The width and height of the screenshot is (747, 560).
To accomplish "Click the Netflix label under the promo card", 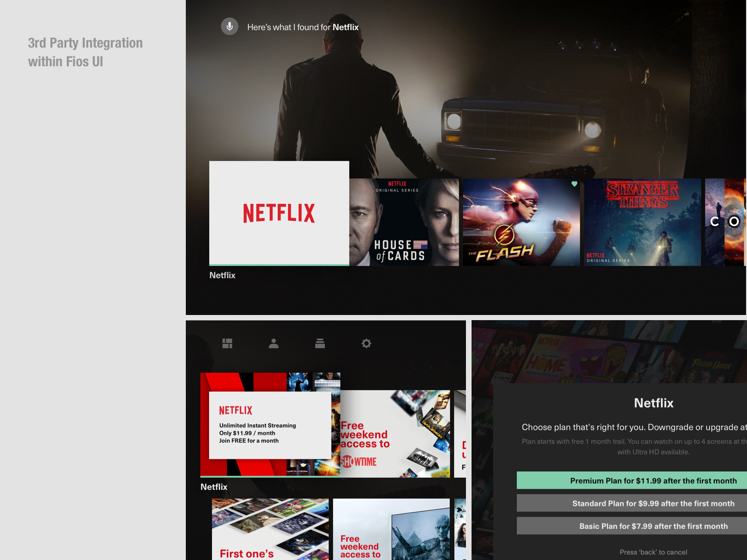I will [x=214, y=487].
